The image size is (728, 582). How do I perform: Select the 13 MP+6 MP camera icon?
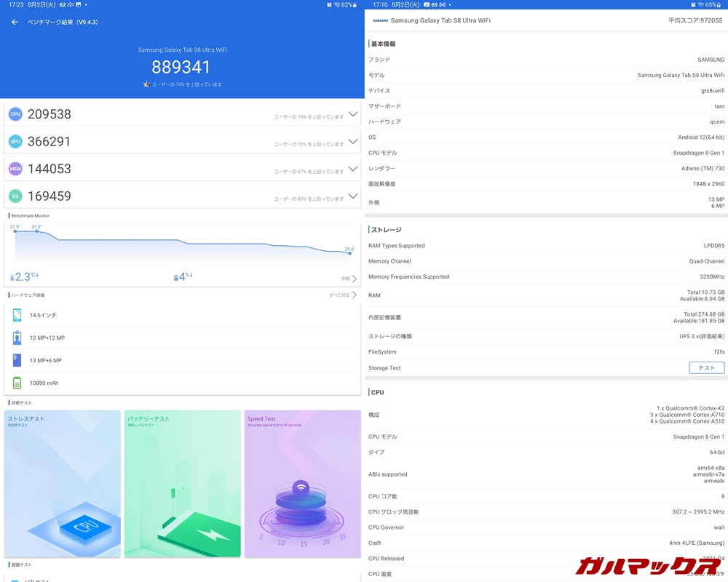coord(17,360)
